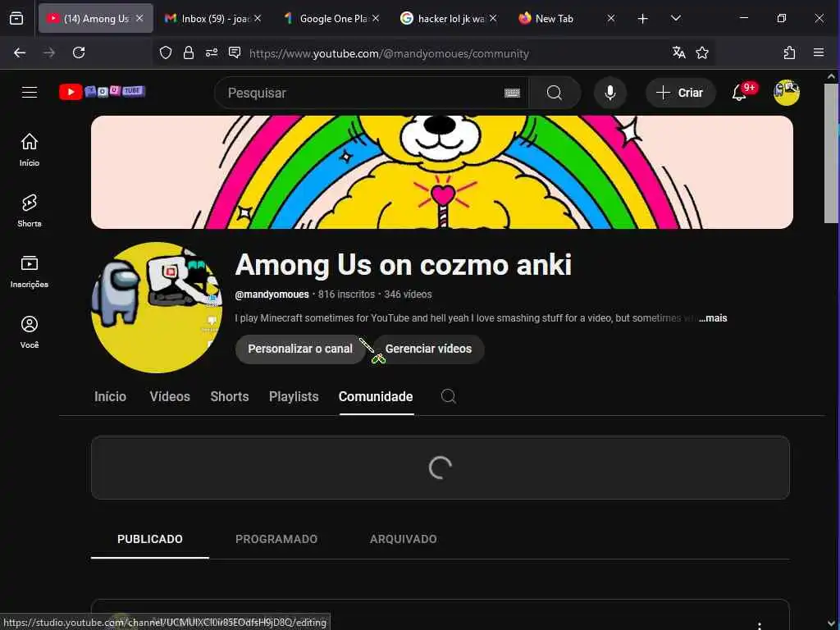
Task: Open the YouTube guide hamburger menu
Action: pos(30,92)
